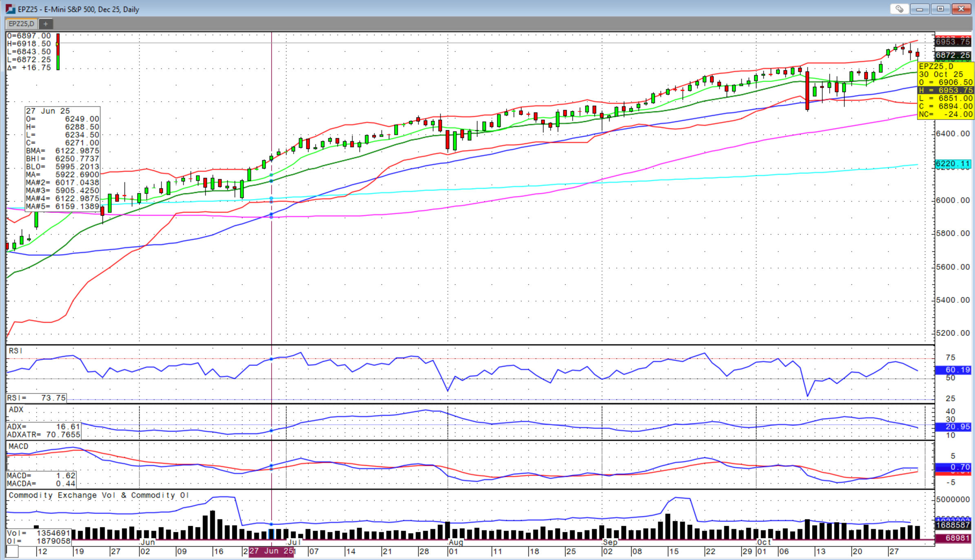Click the 27 Jun 25 OHLC values box

coord(62,159)
